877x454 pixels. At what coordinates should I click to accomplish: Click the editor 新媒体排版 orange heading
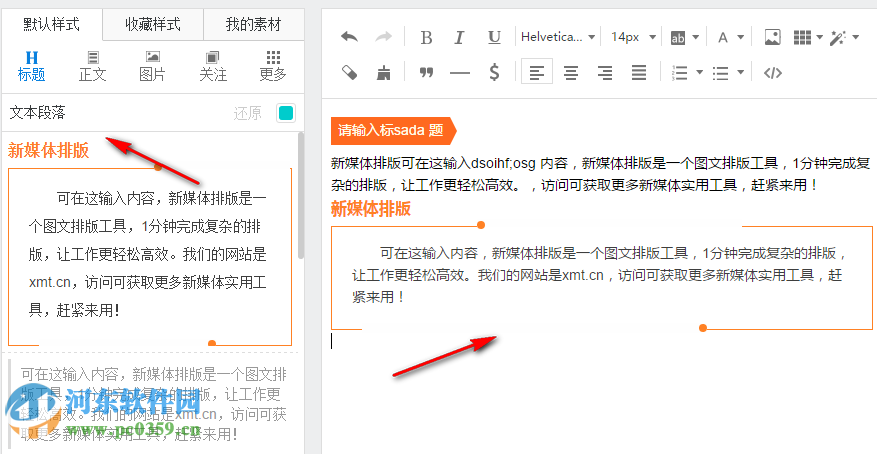[371, 209]
